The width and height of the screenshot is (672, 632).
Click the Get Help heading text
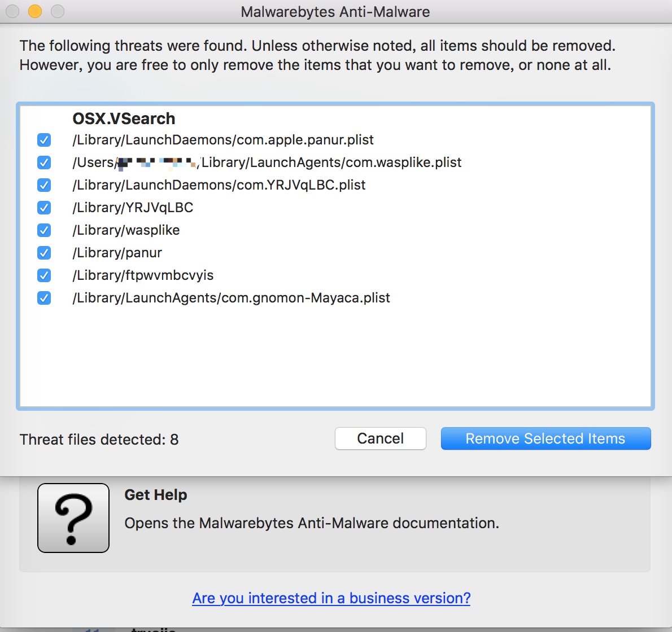coord(155,495)
